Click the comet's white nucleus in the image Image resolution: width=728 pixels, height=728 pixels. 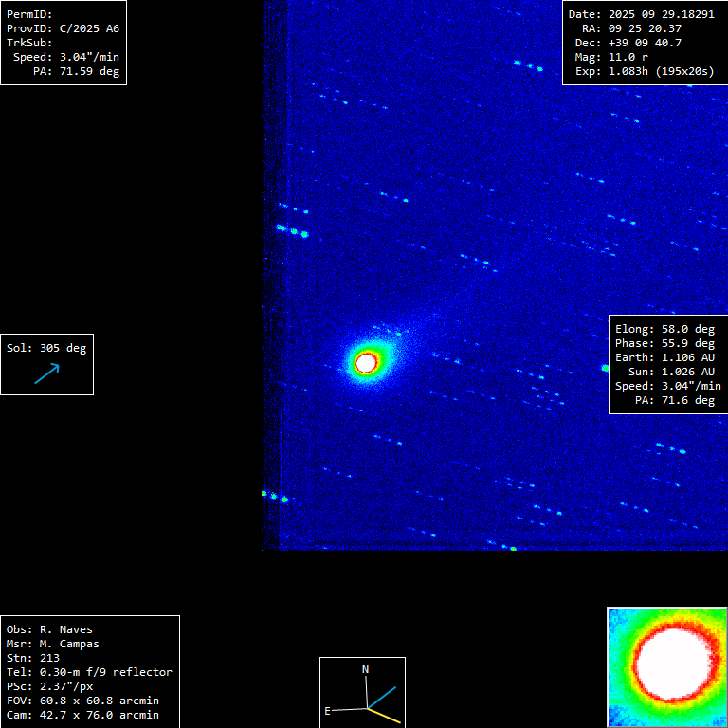(366, 362)
